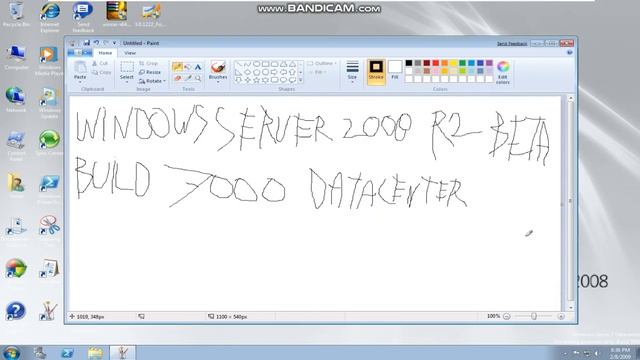Image resolution: width=640 pixels, height=360 pixels.
Task: Click the Start button on taskbar
Action: [11, 352]
